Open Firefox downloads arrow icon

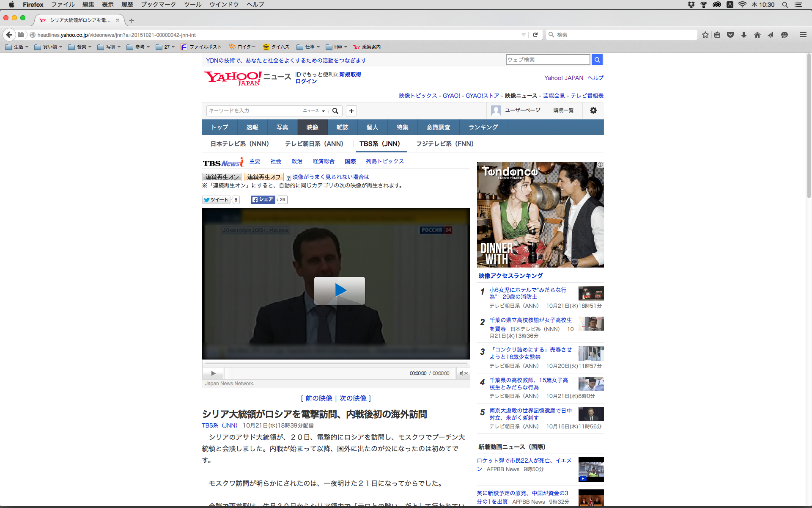(744, 35)
